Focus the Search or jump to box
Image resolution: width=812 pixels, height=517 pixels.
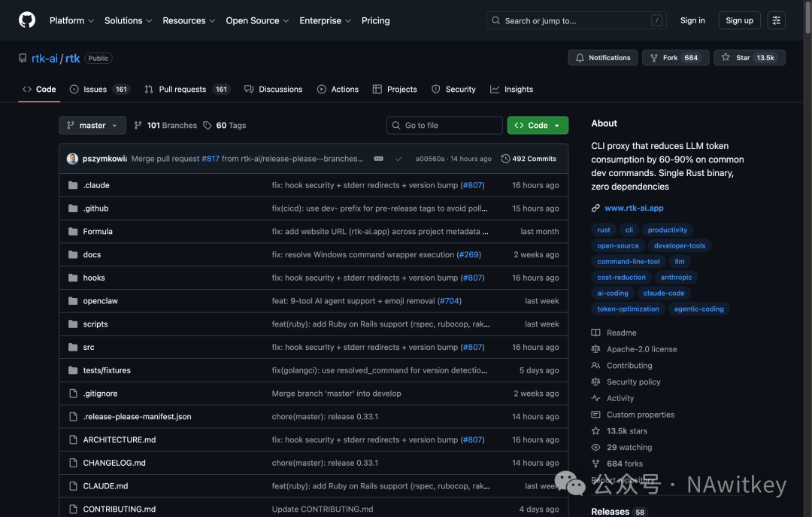(576, 21)
